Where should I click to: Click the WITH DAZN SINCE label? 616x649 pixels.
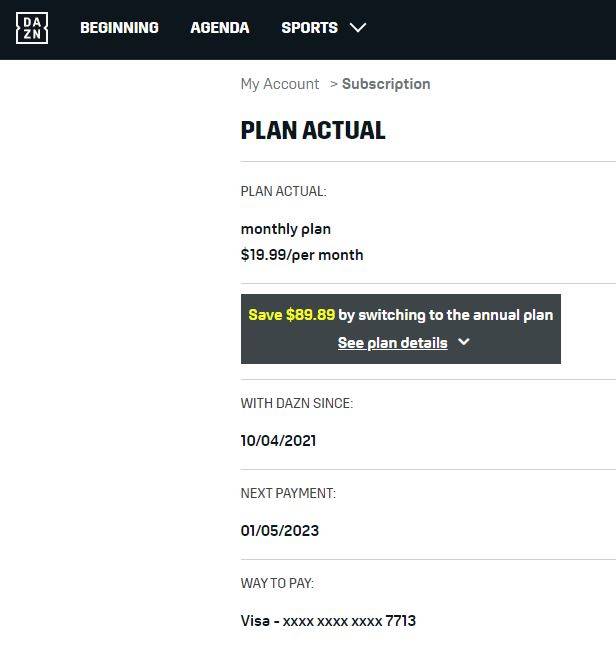[x=297, y=403]
